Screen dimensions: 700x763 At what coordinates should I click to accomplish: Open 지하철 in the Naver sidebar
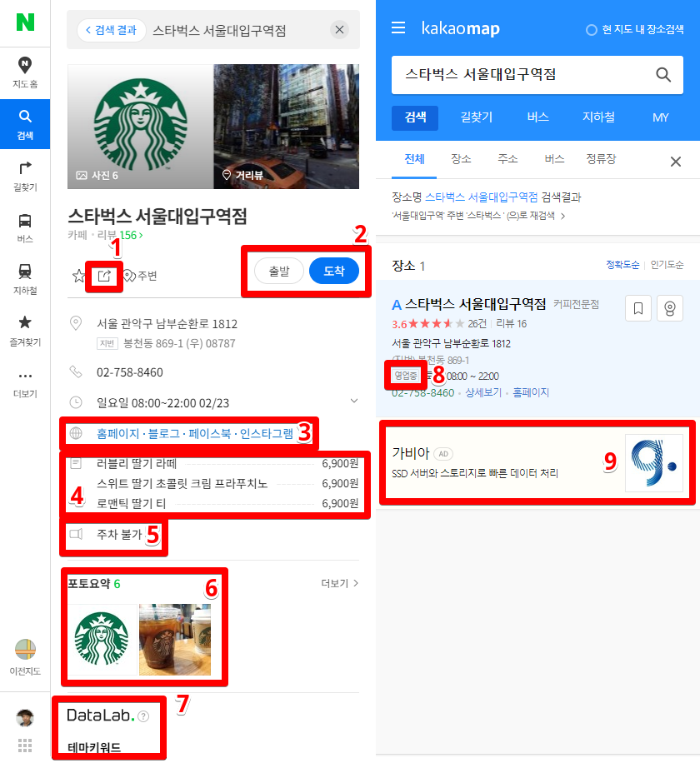click(25, 279)
